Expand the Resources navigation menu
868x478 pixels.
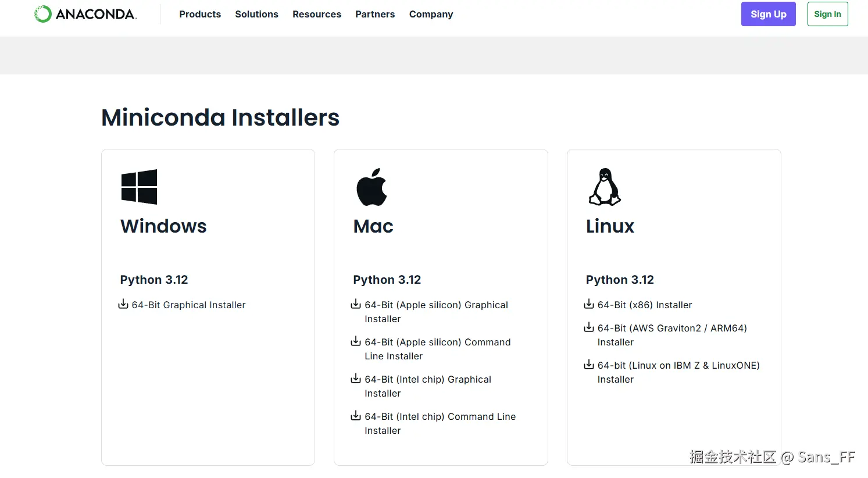point(317,14)
